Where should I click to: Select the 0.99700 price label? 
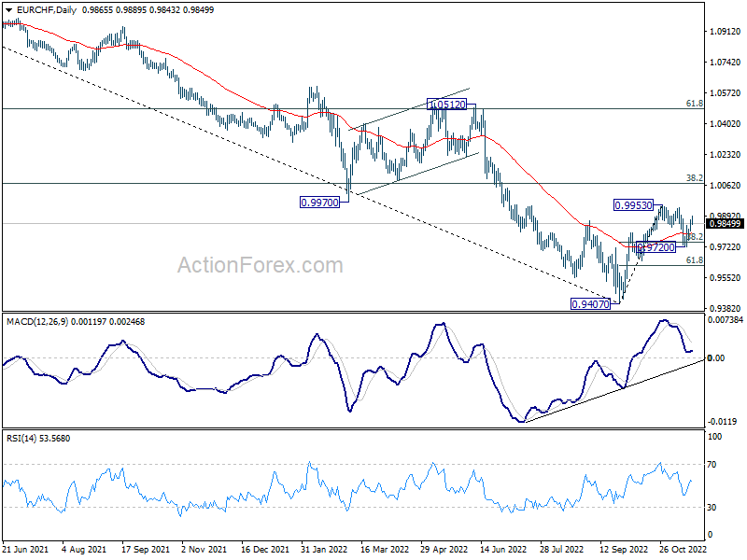[319, 203]
